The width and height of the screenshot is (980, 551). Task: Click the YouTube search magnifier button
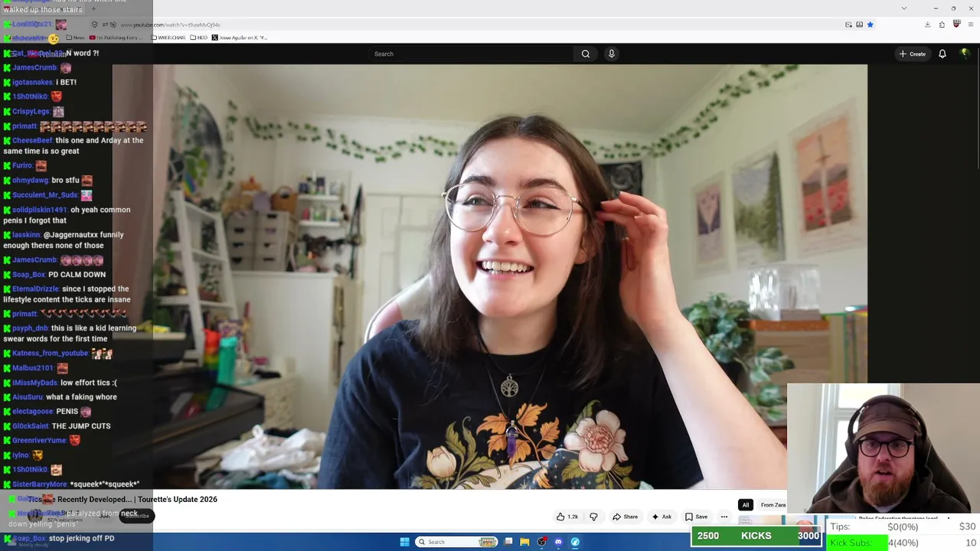point(586,54)
